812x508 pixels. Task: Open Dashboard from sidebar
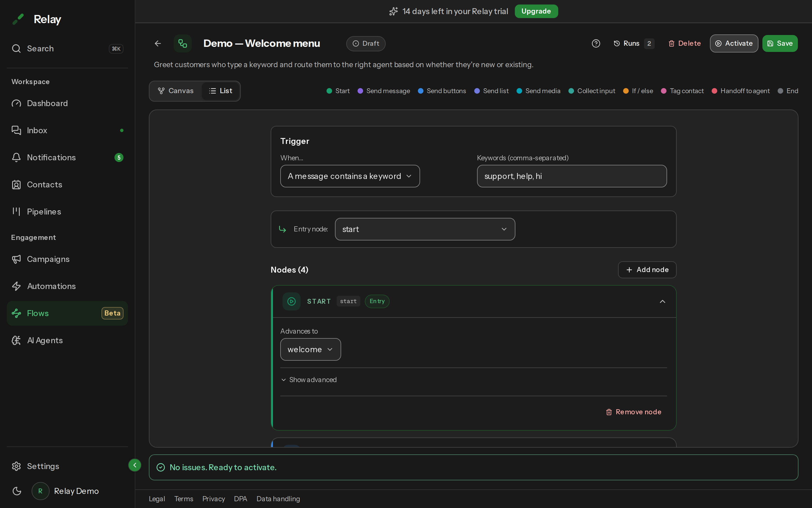(67, 104)
